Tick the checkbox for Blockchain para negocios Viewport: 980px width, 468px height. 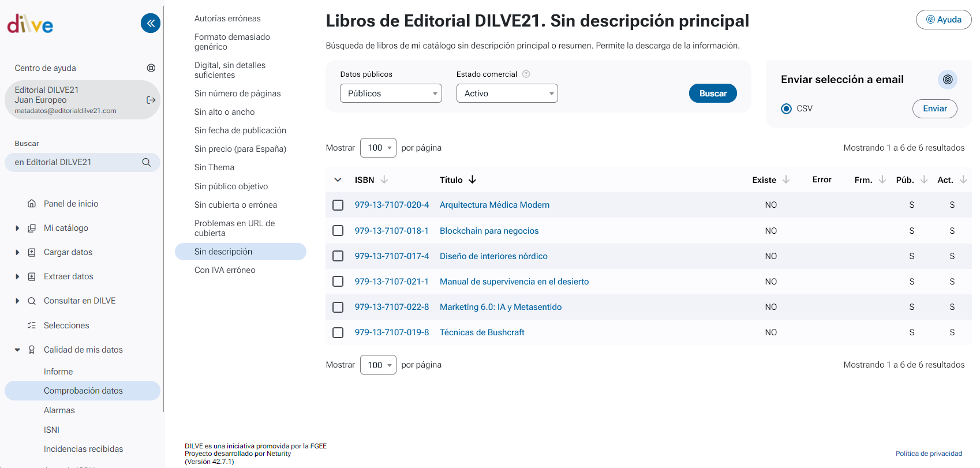(x=338, y=231)
